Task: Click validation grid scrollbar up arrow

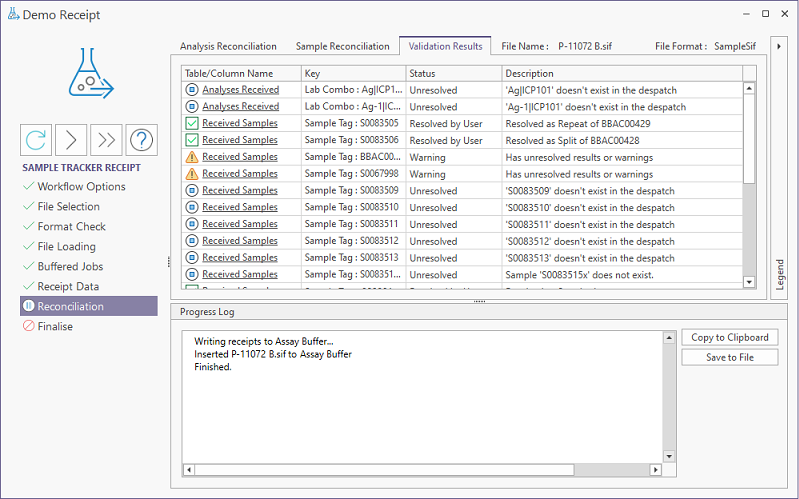Action: pos(749,89)
